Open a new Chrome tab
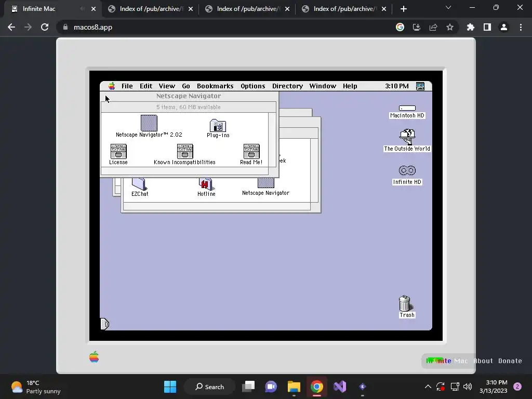 (403, 9)
